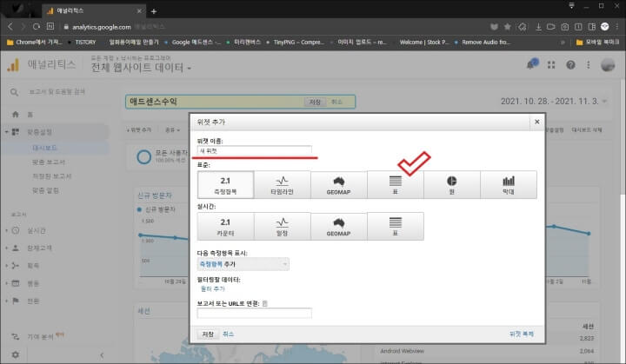Image resolution: width=626 pixels, height=364 pixels.
Task: Save the new widget in dialog
Action: click(x=208, y=334)
